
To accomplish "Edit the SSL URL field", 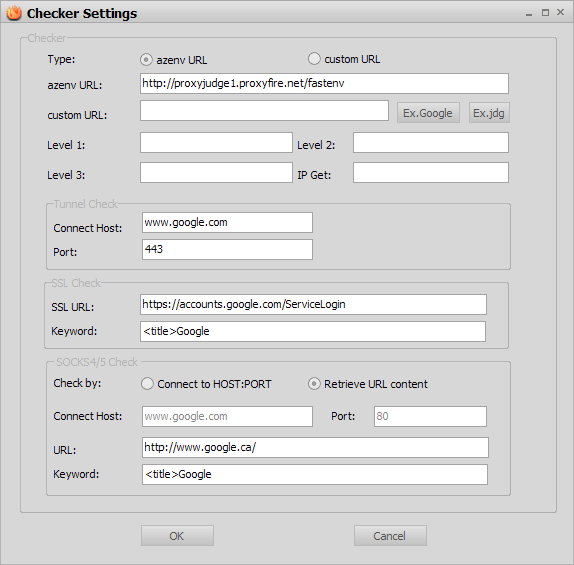I will [313, 304].
